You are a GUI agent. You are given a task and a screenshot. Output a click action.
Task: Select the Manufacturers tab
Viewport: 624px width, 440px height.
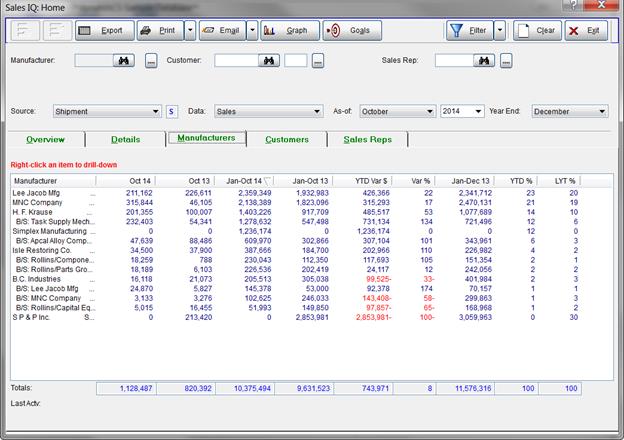(206, 138)
